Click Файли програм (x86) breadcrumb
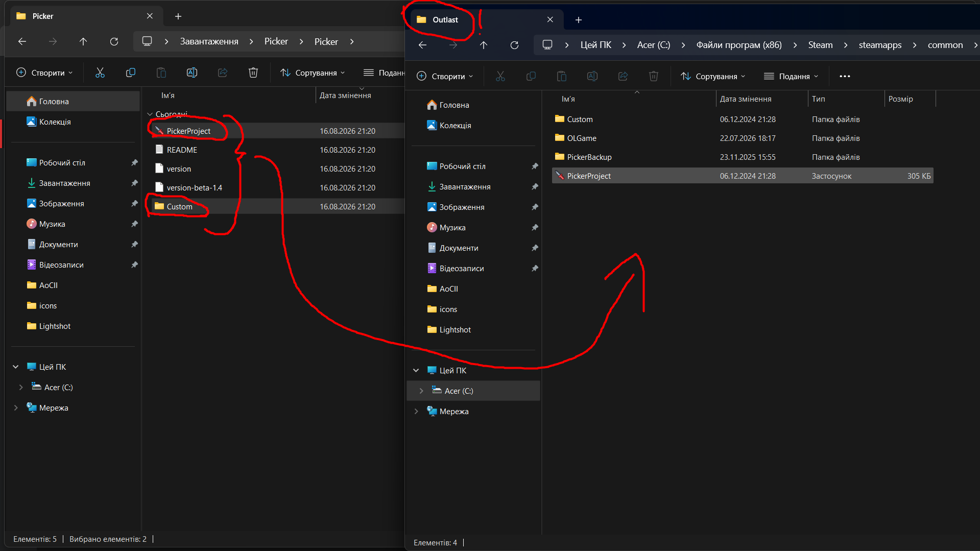 tap(738, 45)
